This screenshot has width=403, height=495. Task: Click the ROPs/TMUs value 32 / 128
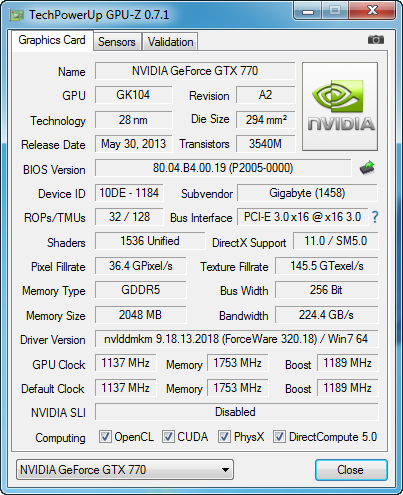pos(129,217)
